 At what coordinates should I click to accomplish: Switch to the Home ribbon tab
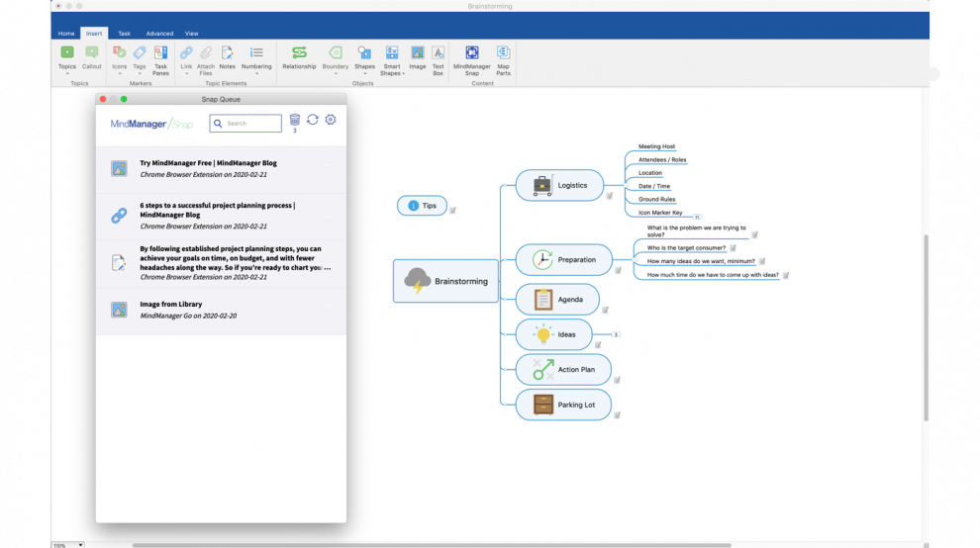pos(66,34)
